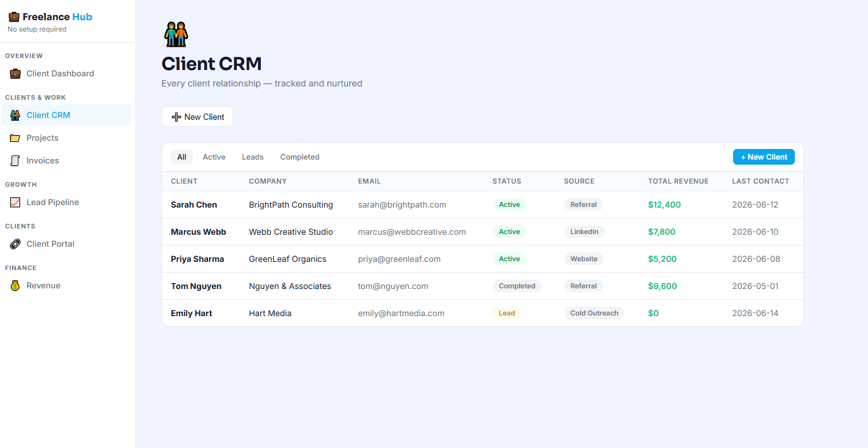Click the LinkedIn source badge
Screen dimensions: 868x448
click(584, 232)
